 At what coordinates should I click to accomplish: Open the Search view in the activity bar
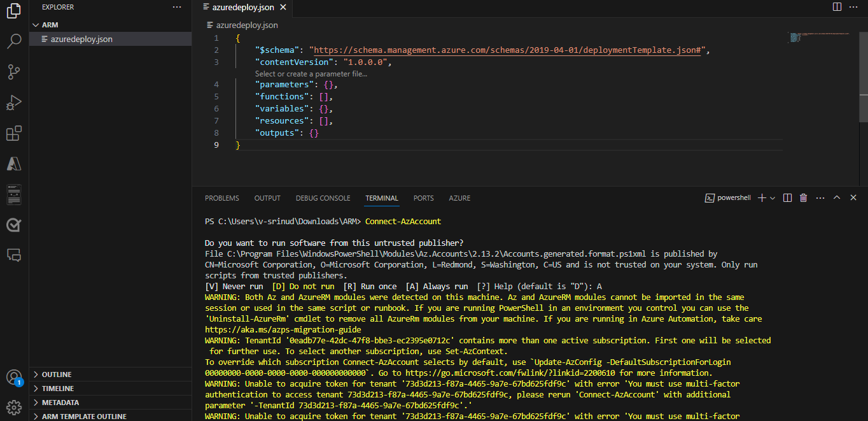[13, 41]
